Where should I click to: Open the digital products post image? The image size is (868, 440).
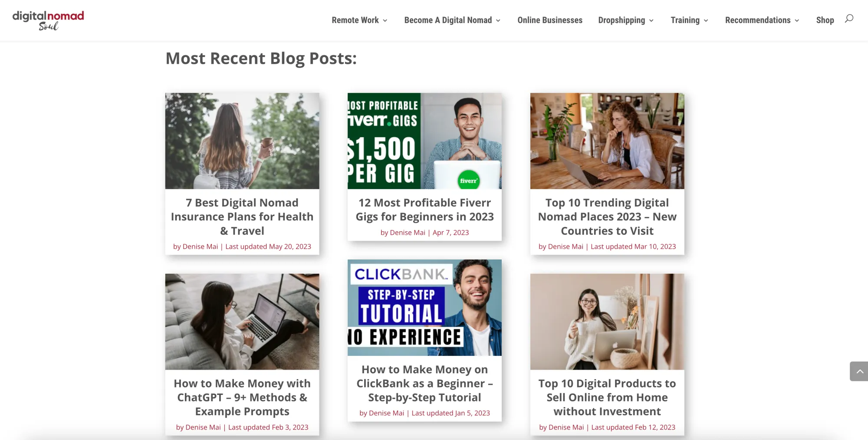click(607, 322)
